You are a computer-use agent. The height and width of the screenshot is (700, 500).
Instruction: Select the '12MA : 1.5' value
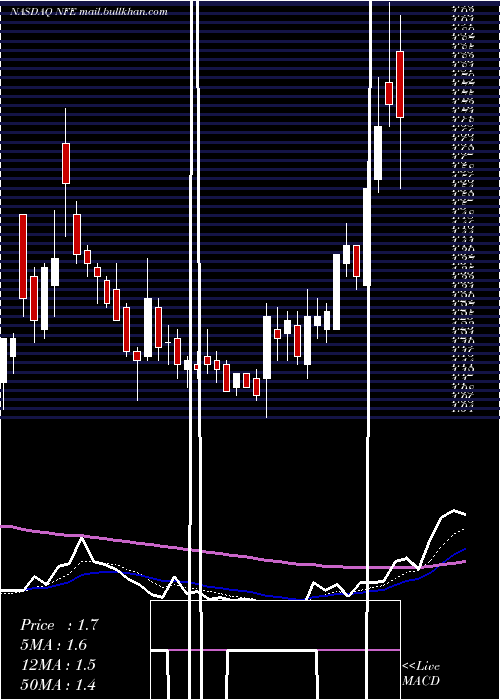pyautogui.click(x=58, y=665)
